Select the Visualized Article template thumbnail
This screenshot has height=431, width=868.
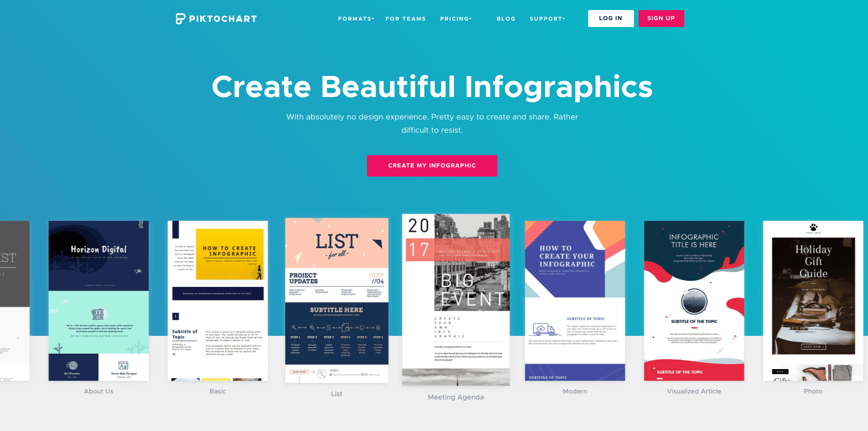pyautogui.click(x=694, y=301)
